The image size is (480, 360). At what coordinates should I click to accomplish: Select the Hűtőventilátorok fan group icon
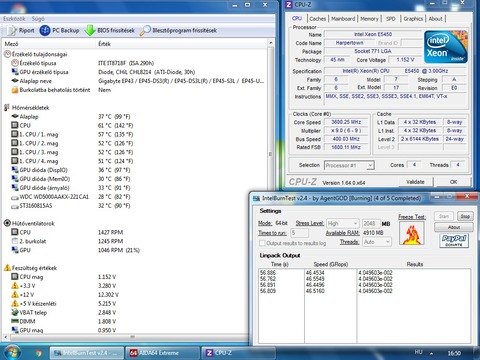tap(7, 223)
